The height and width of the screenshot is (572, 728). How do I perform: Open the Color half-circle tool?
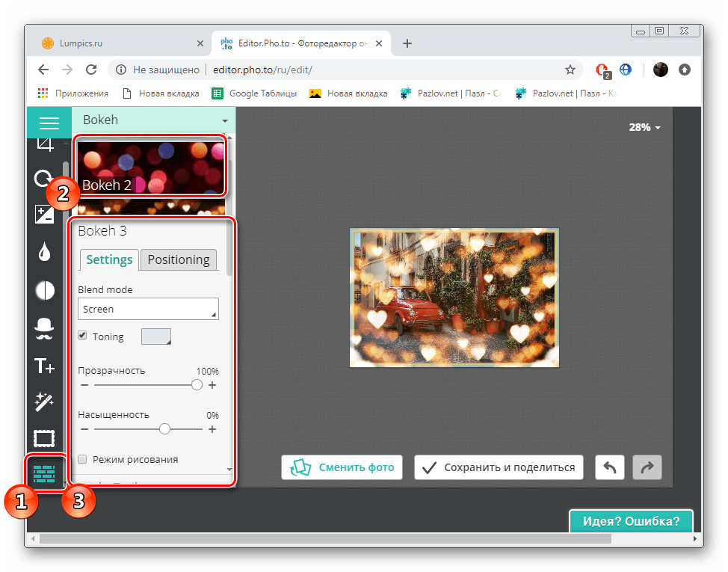tap(45, 291)
